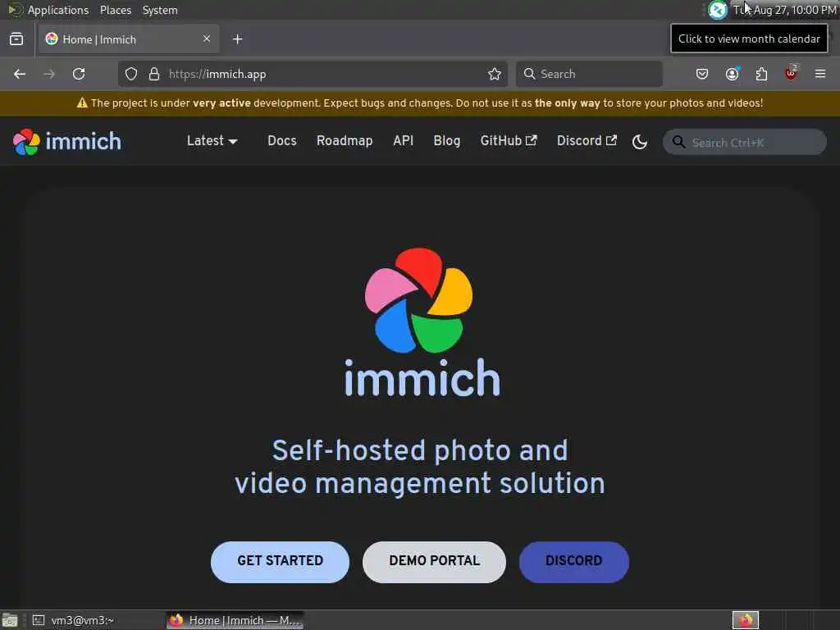Screen dimensions: 840x630
Task: Click the Firefox workspace icon in bottom panel
Action: [x=746, y=620]
